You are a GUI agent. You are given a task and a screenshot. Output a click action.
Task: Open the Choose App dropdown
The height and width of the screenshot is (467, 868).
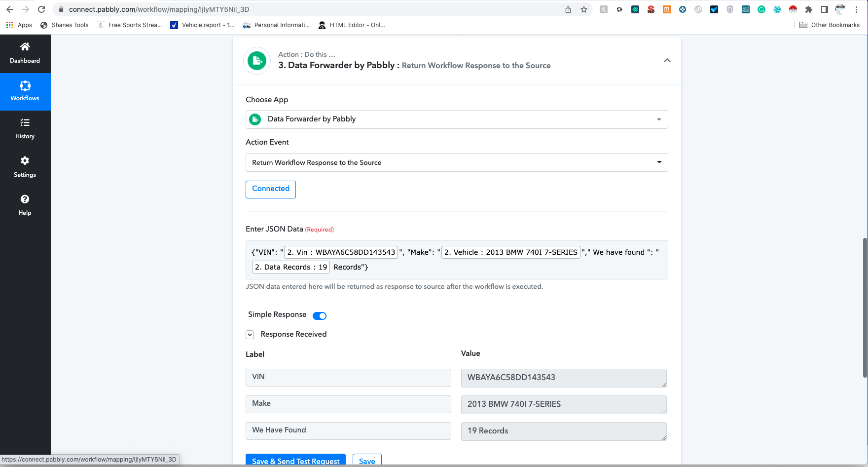point(457,119)
